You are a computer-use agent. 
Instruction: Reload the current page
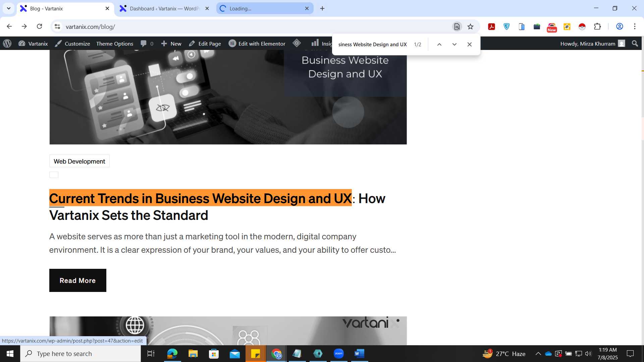coord(39,26)
